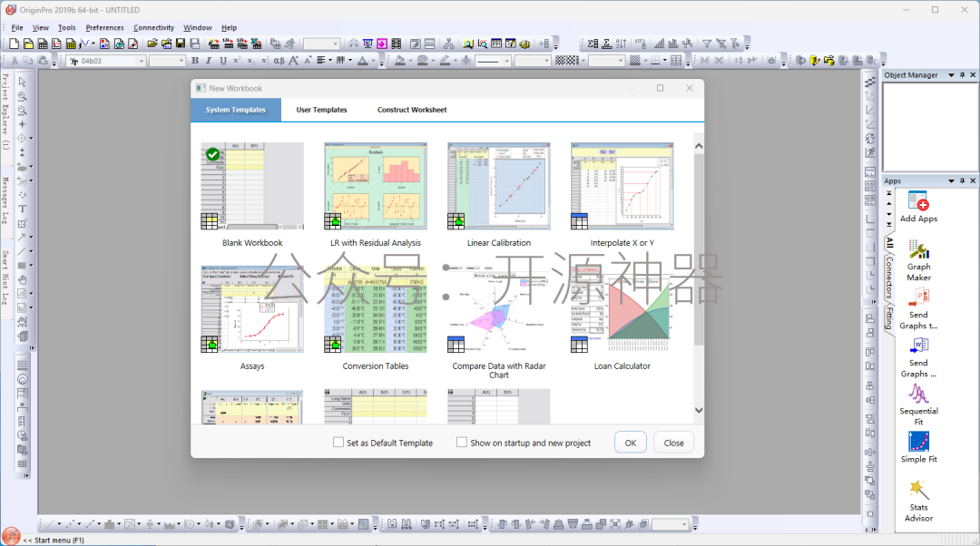Open the View menu
Image resolution: width=980 pixels, height=546 pixels.
pyautogui.click(x=41, y=27)
